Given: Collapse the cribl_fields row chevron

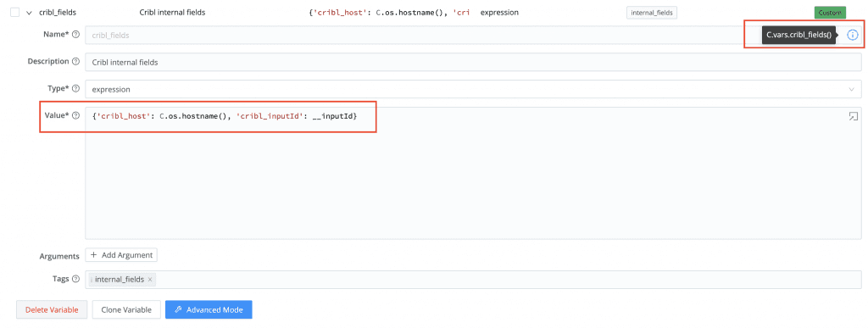Looking at the screenshot, I should [30, 13].
